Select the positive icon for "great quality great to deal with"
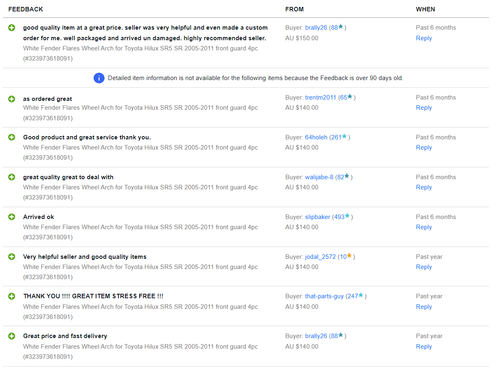The image size is (500, 373). point(12,177)
